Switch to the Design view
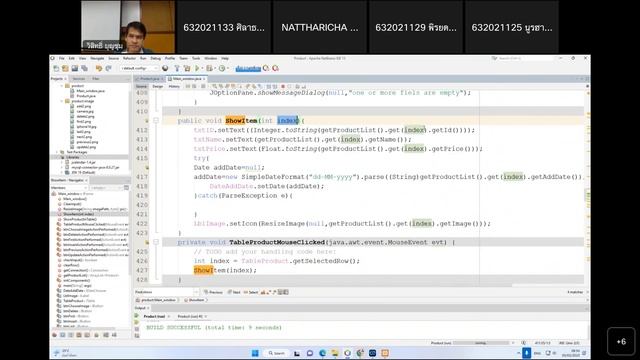This screenshot has height=360, width=640. pyautogui.click(x=158, y=87)
